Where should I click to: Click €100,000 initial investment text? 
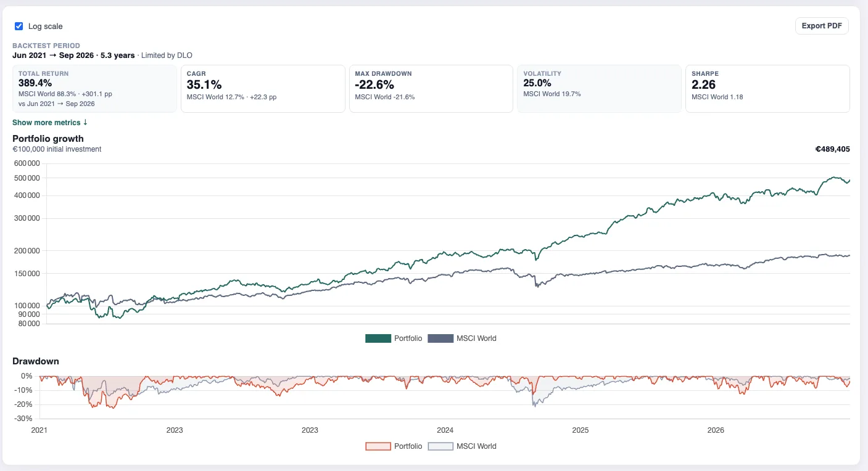57,149
